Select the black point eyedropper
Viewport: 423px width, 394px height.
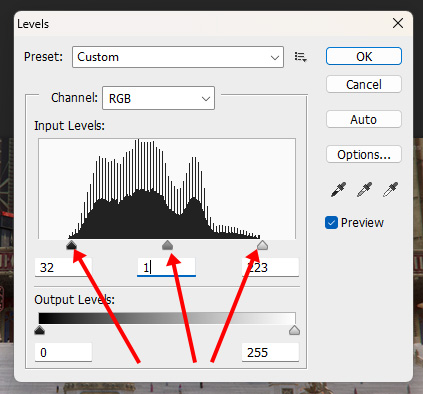click(x=338, y=189)
